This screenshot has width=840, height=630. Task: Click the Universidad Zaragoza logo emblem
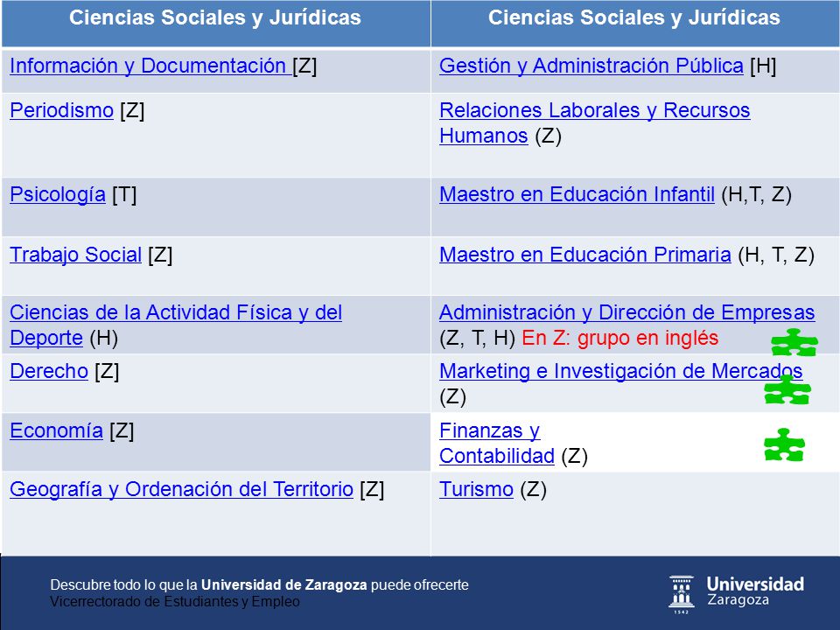coord(682,594)
